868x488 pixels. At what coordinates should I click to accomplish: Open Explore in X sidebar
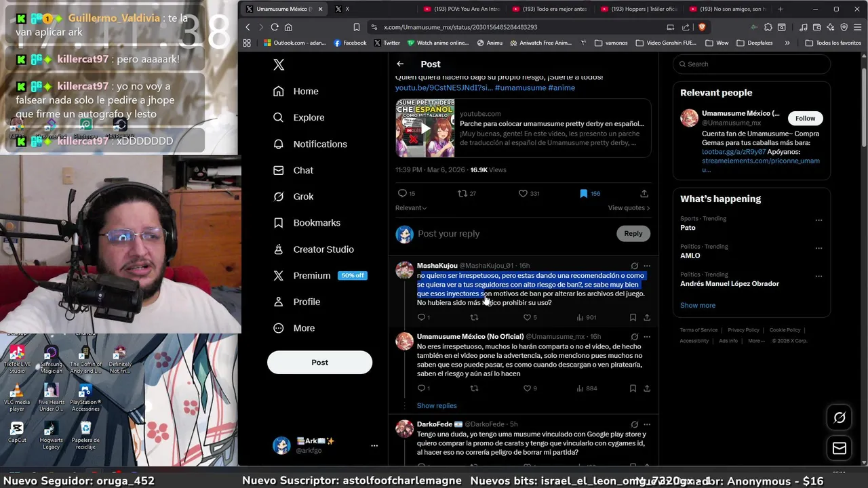tap(298, 117)
